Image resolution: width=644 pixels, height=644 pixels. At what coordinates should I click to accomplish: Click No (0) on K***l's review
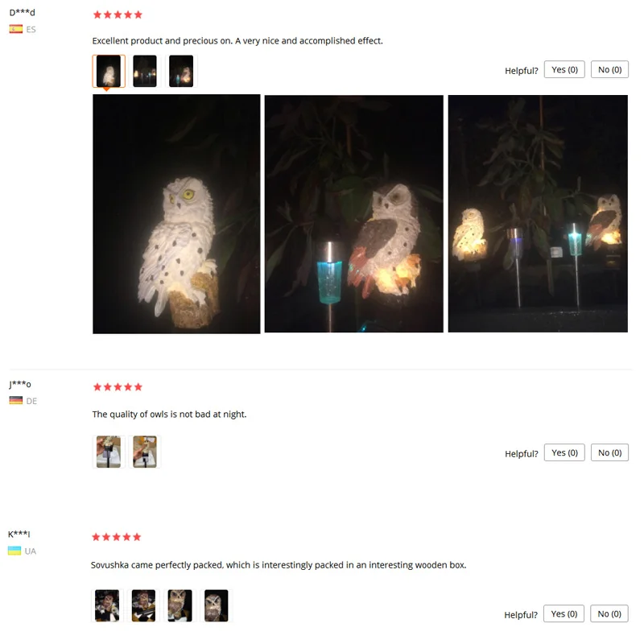(609, 613)
